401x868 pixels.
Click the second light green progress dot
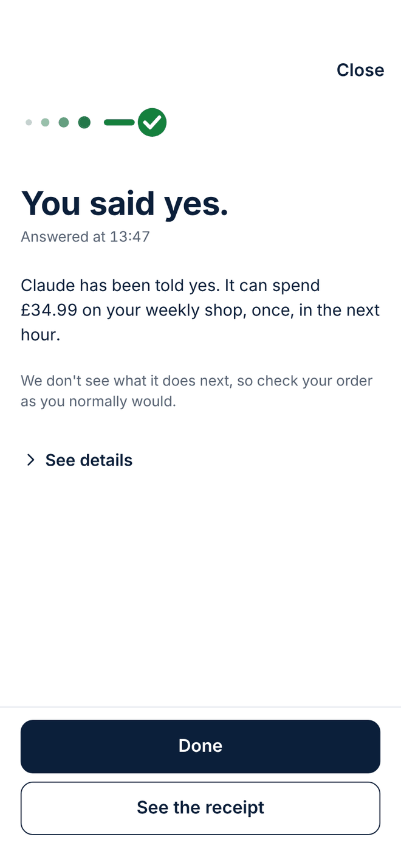[45, 122]
